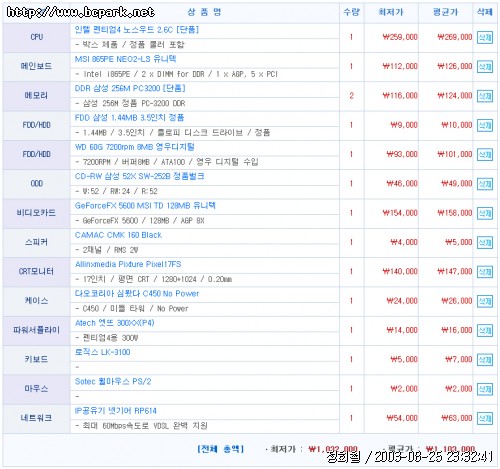
Task: Delete the CRT모니터 row
Action: pyautogui.click(x=485, y=272)
